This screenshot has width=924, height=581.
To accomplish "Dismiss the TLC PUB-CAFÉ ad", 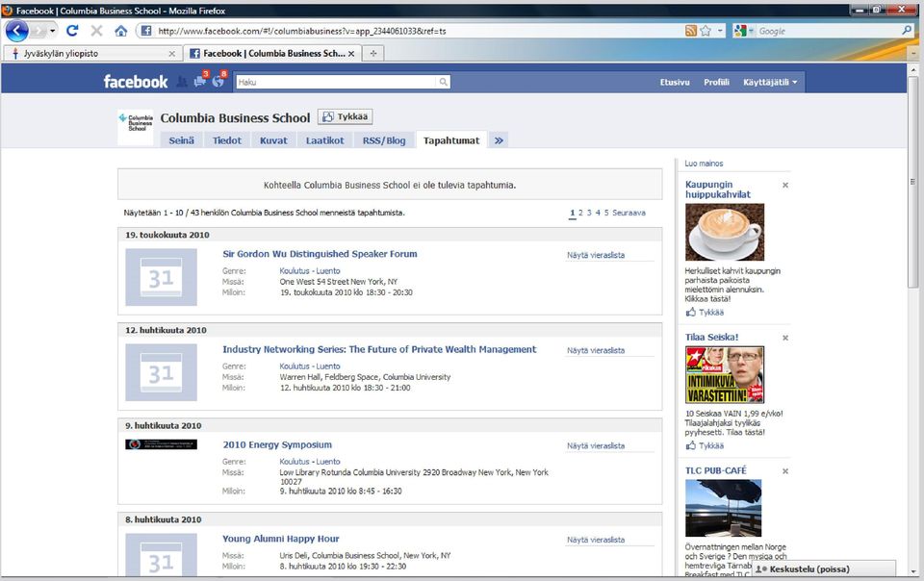I will click(785, 471).
